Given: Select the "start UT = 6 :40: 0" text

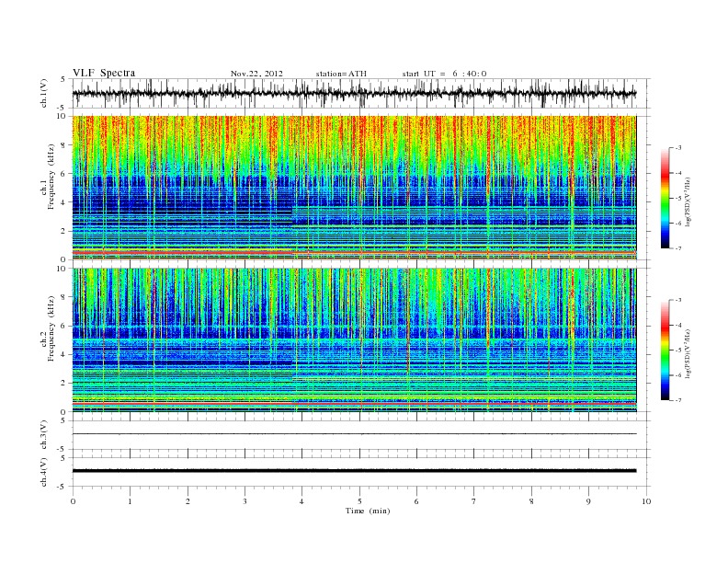Looking at the screenshot, I should [x=444, y=74].
